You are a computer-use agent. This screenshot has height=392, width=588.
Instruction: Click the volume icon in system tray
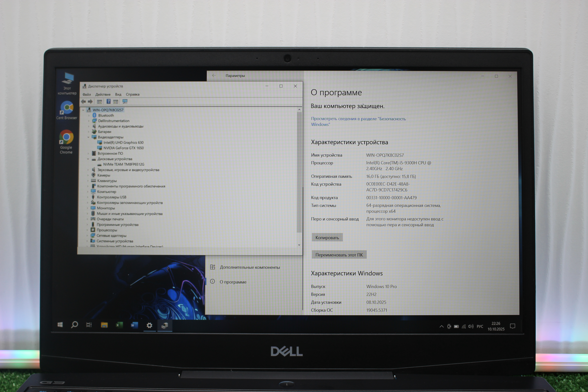pyautogui.click(x=471, y=326)
